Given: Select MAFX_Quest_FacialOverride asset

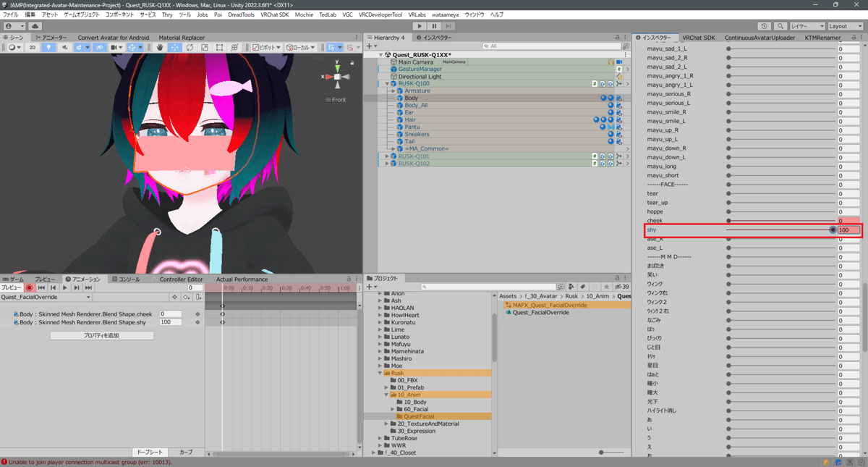Looking at the screenshot, I should pos(550,305).
